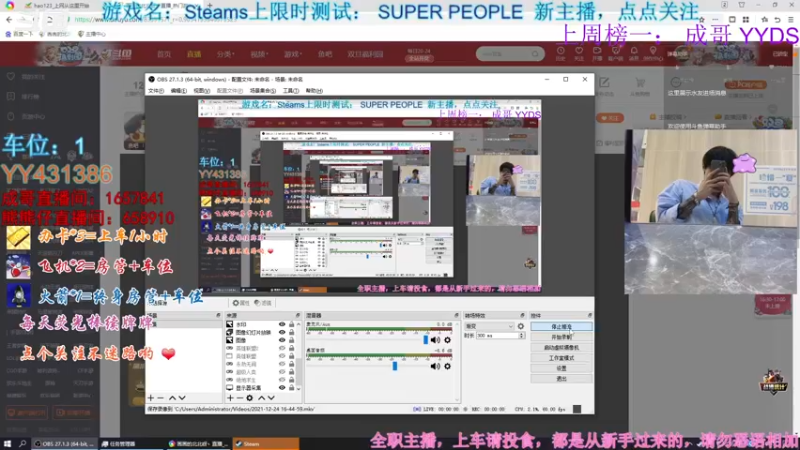The height and width of the screenshot is (450, 800).
Task: Click 麦克风/Aux volume slider handle
Action: click(x=426, y=340)
